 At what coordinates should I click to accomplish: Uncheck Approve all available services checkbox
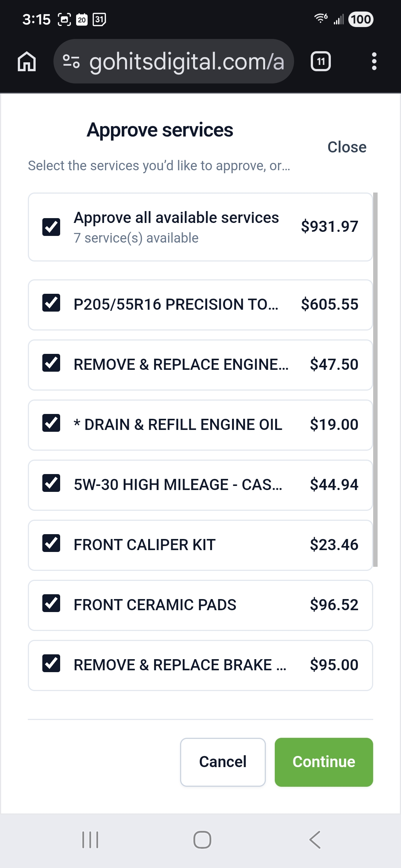tap(51, 227)
